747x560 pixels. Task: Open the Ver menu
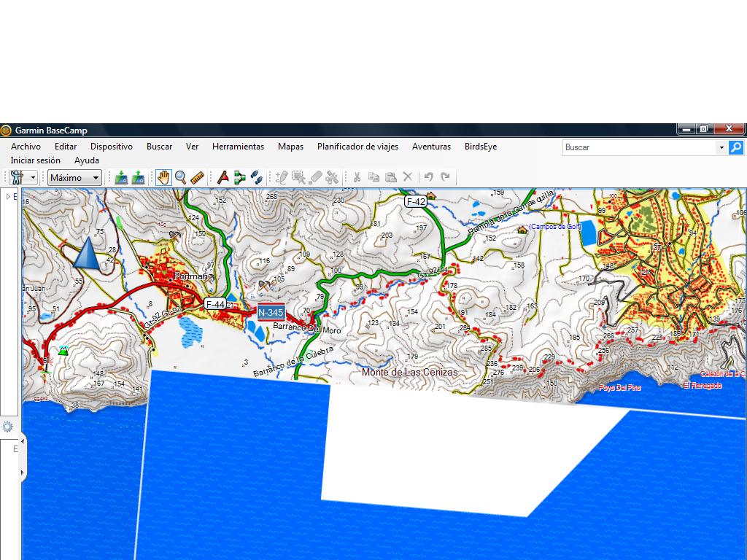point(192,147)
